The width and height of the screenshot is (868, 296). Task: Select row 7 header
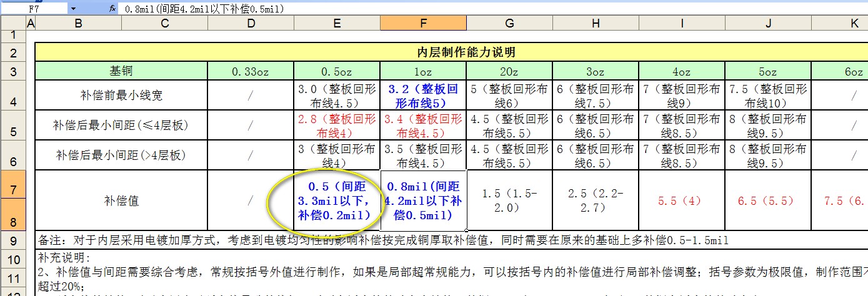point(12,184)
